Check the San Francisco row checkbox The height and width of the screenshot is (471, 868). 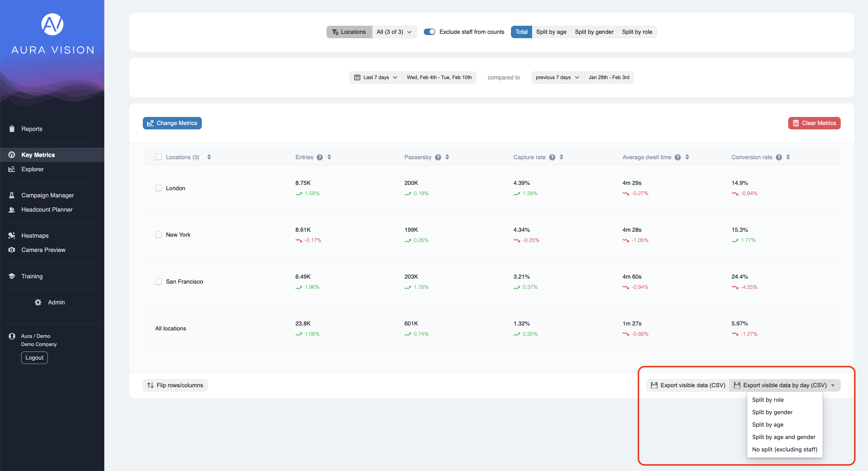tap(158, 281)
